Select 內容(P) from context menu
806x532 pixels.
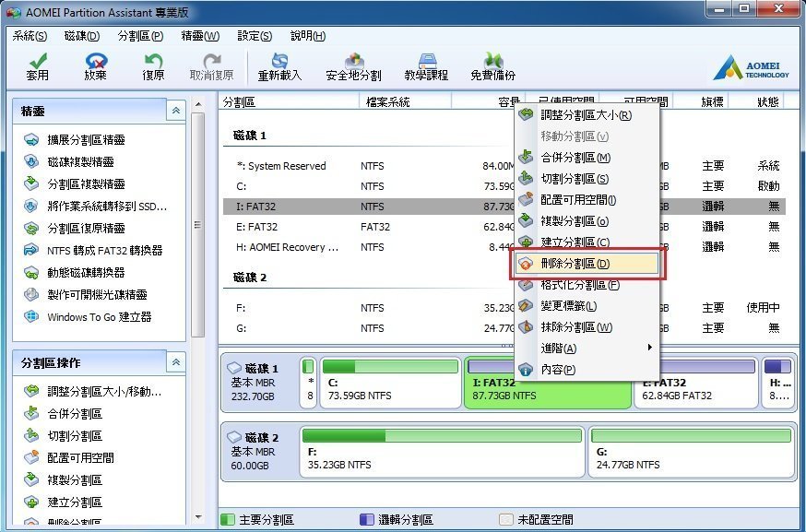587,369
